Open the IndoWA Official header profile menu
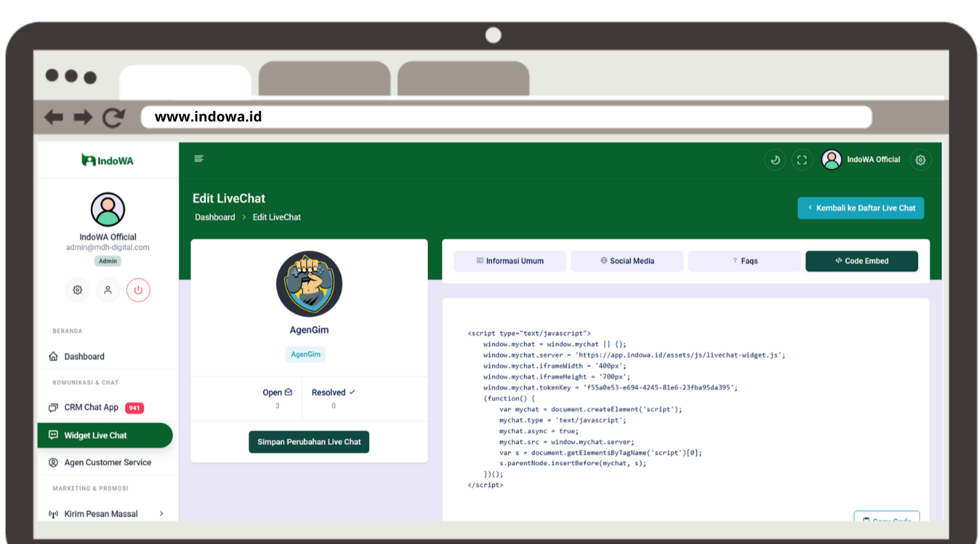The width and height of the screenshot is (980, 544). coord(861,160)
